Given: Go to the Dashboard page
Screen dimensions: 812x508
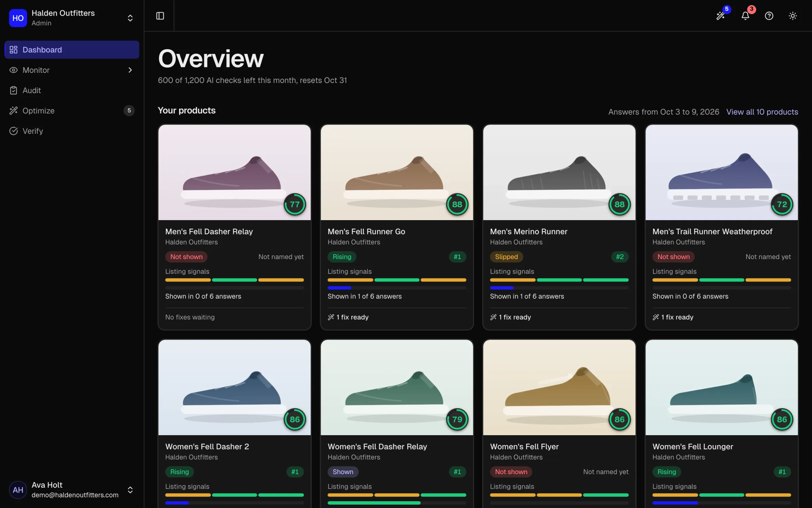Looking at the screenshot, I should click(72, 50).
